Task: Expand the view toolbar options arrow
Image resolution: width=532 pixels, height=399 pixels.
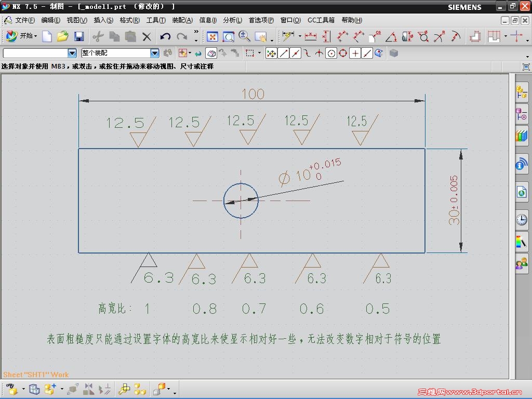Action: [x=272, y=41]
